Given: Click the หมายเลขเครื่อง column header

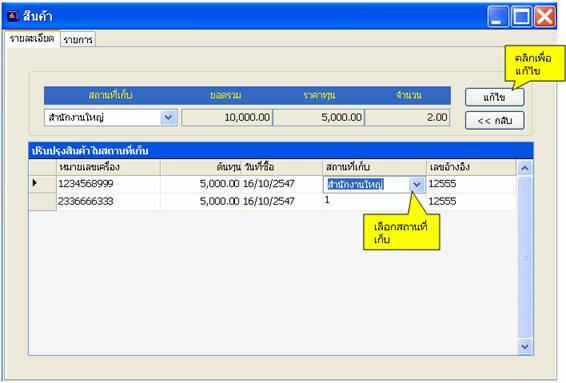Looking at the screenshot, I should [x=108, y=167].
